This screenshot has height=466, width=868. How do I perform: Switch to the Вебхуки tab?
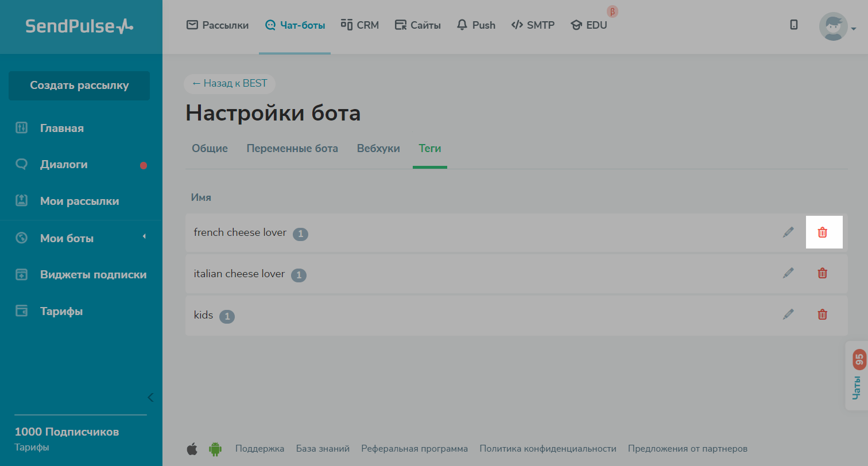tap(378, 149)
